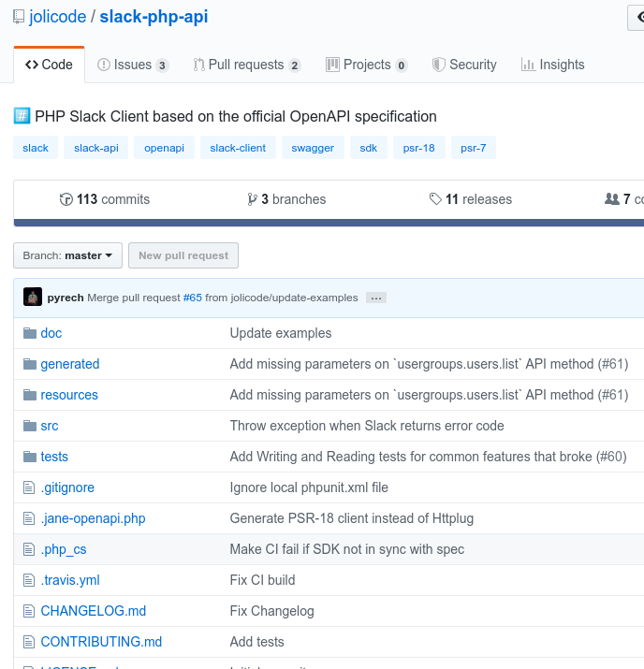Screen dimensions: 644x669
Task: Open the slack-php-api repository link
Action: click(154, 17)
